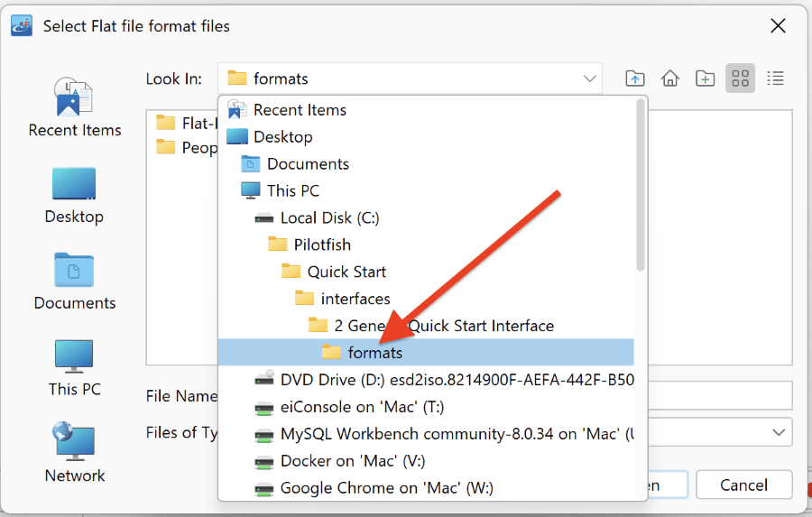
Task: Open This PC shortcut in sidebar
Action: pyautogui.click(x=75, y=368)
